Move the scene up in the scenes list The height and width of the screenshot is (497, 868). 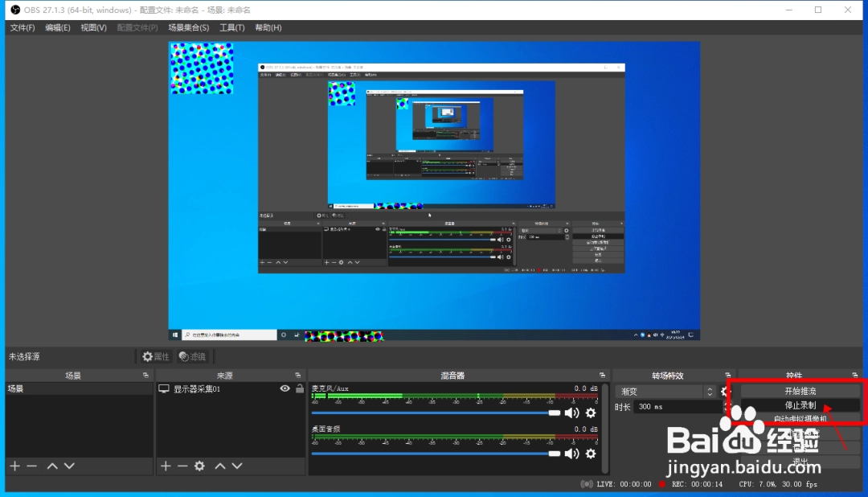point(52,466)
